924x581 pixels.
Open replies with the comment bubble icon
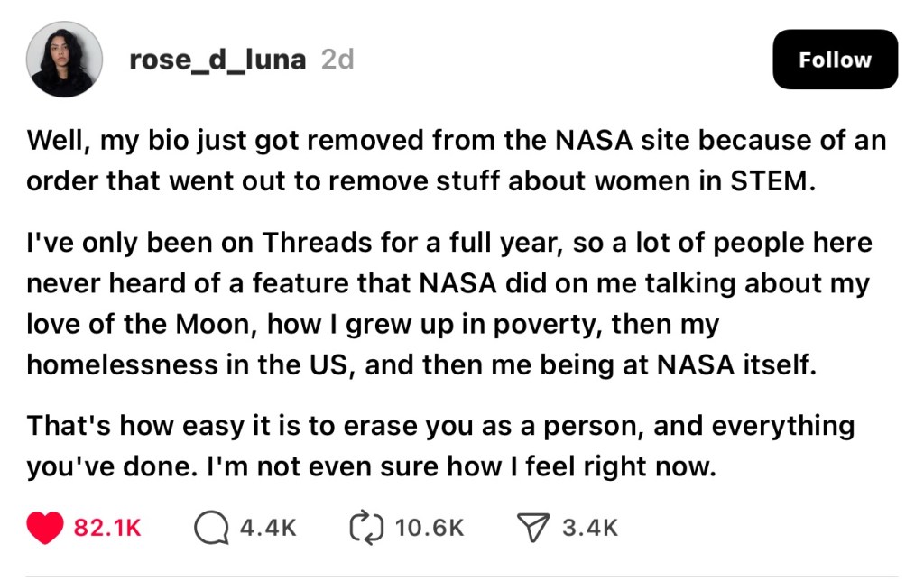pos(210,528)
